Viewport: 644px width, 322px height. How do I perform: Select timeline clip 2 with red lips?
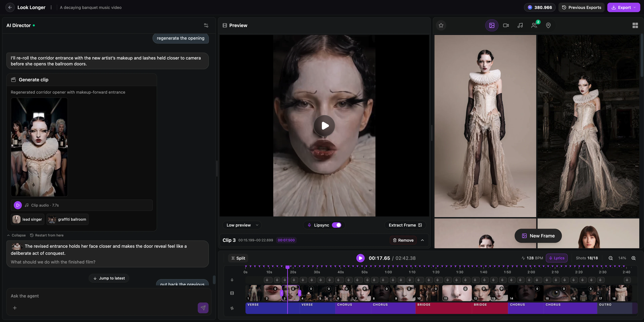273,293
